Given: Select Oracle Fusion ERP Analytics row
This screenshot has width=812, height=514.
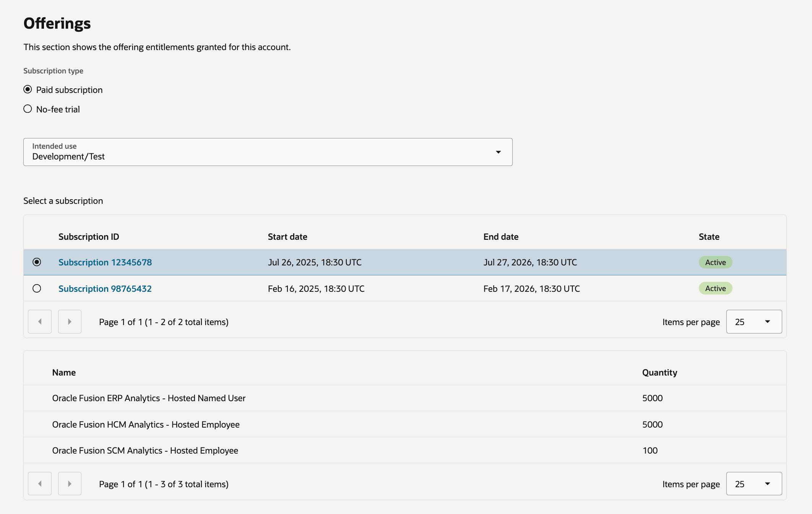Looking at the screenshot, I should pyautogui.click(x=149, y=398).
